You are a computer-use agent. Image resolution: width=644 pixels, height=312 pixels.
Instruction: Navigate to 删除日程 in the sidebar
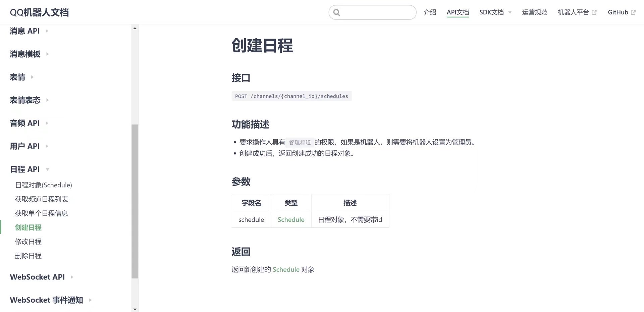[28, 256]
